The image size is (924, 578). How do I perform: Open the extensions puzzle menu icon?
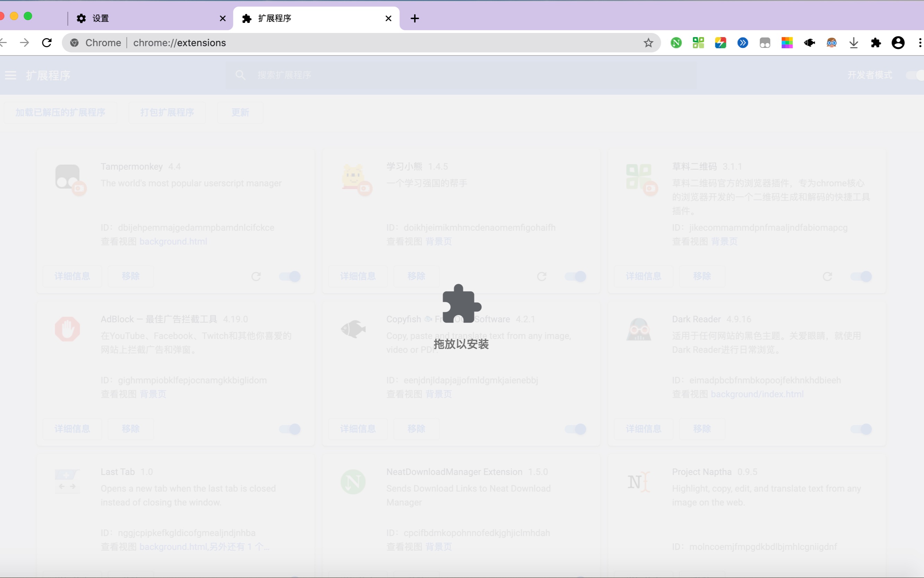click(x=876, y=43)
